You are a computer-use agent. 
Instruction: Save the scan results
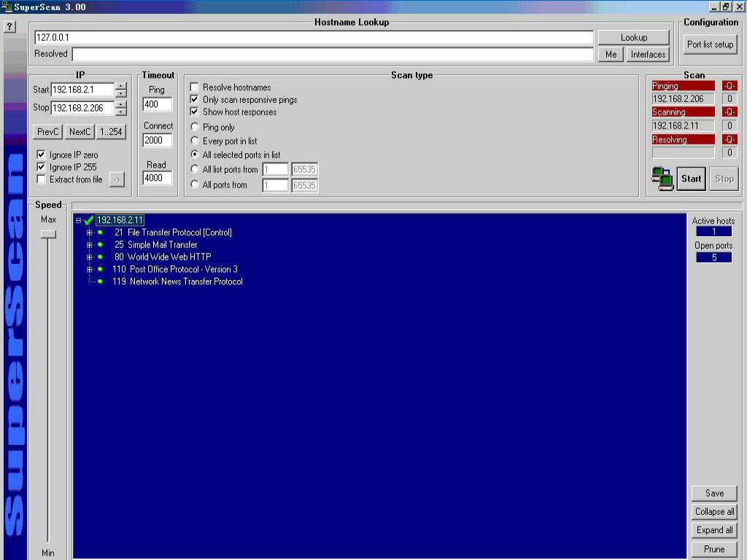coord(714,494)
